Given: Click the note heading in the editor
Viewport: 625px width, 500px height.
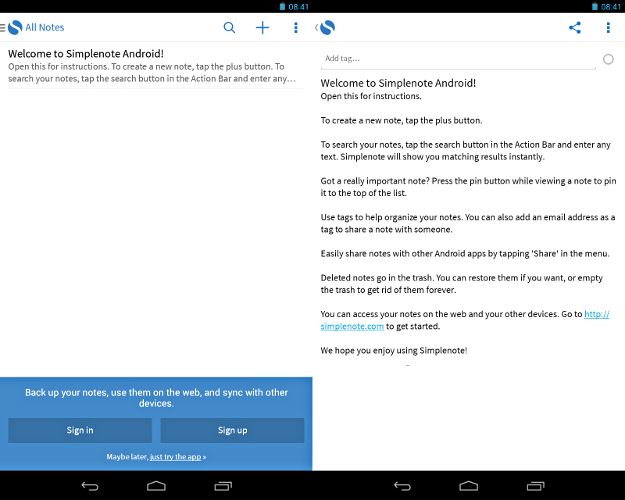Looking at the screenshot, I should pyautogui.click(x=398, y=83).
